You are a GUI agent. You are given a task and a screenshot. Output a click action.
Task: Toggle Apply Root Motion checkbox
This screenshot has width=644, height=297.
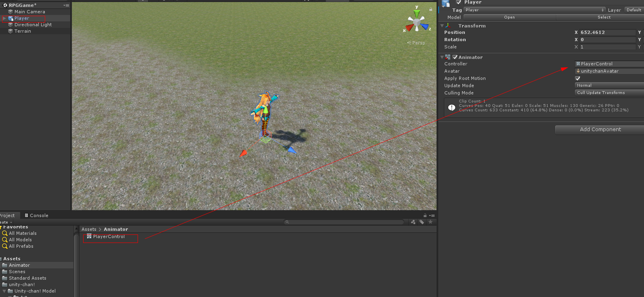click(578, 78)
